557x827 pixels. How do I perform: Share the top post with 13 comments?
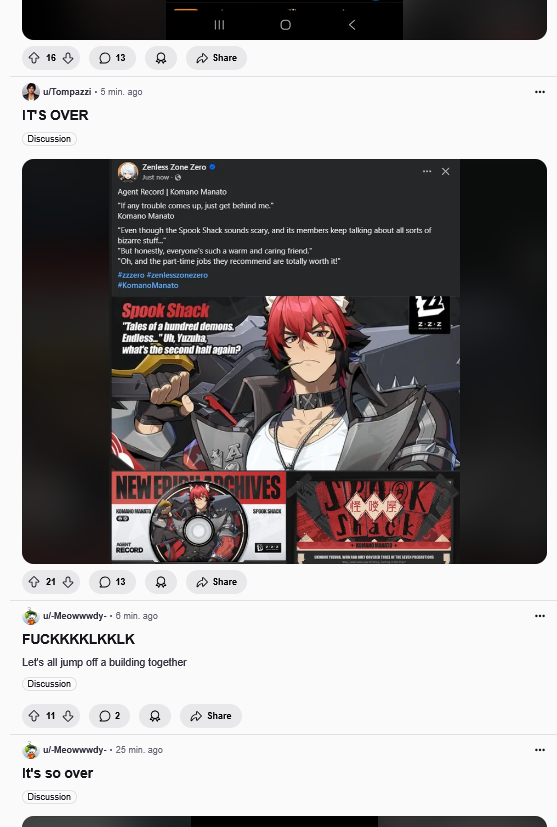pos(216,58)
